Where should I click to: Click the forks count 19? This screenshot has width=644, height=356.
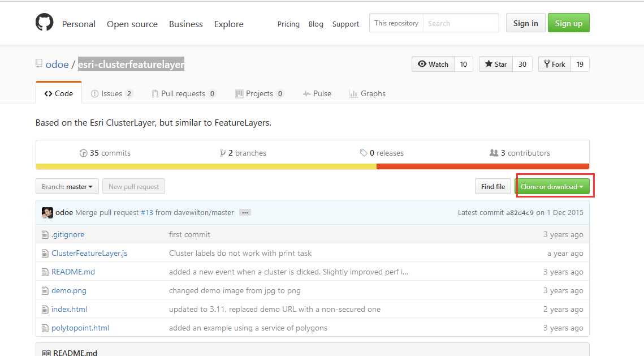coord(580,64)
